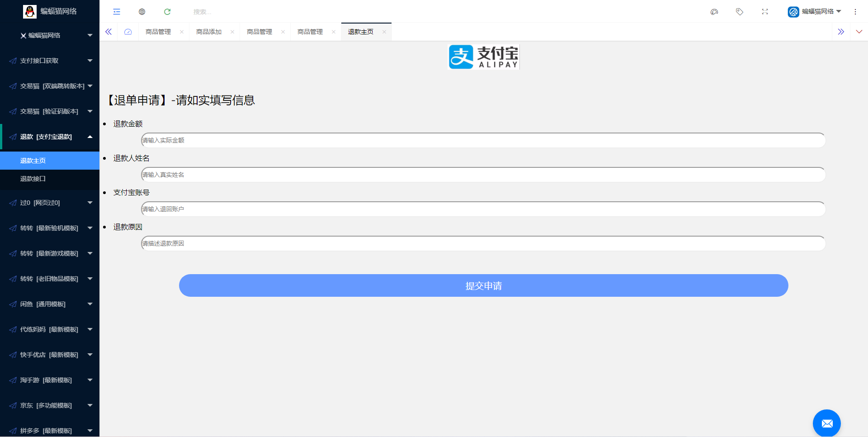Open the theme palette icon
Image resolution: width=868 pixels, height=437 pixels.
pyautogui.click(x=714, y=12)
